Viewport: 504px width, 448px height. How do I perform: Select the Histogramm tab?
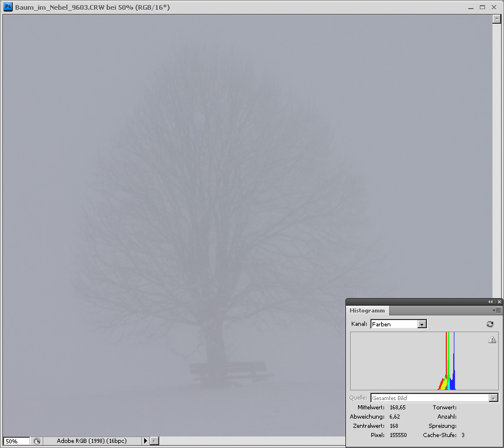pyautogui.click(x=367, y=310)
